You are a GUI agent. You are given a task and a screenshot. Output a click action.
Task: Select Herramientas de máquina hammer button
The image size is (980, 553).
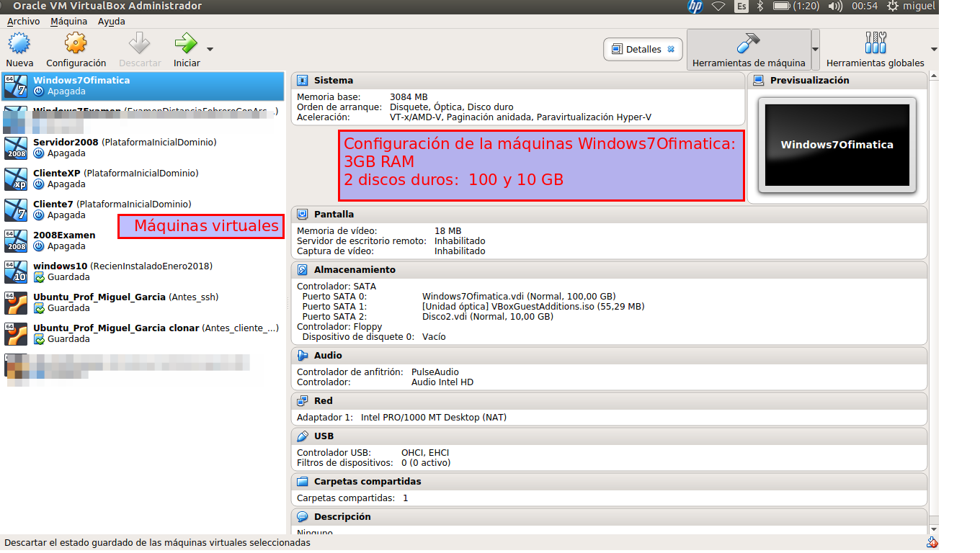(x=749, y=49)
